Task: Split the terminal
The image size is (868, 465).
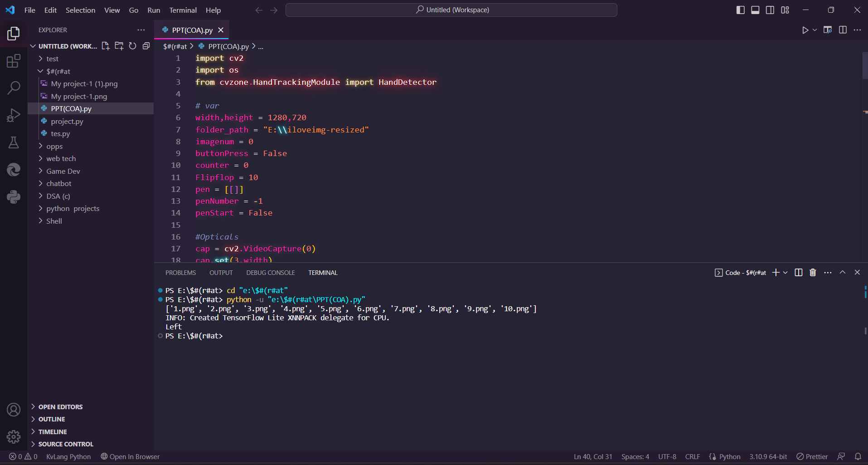Action: pyautogui.click(x=799, y=272)
